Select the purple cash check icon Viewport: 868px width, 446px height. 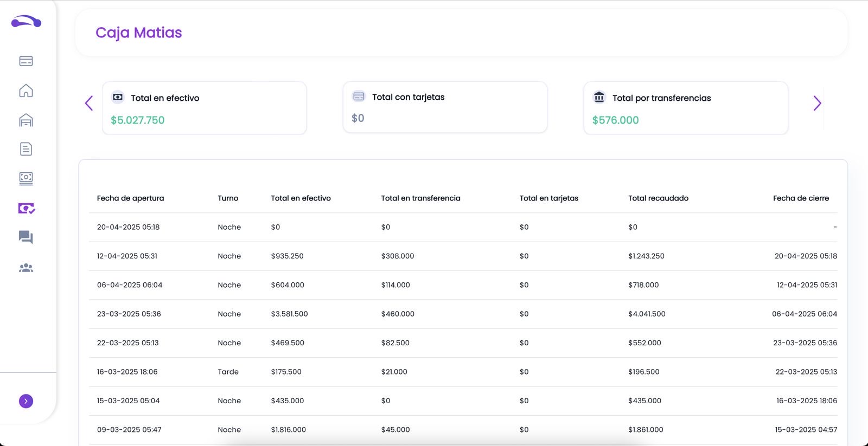27,208
